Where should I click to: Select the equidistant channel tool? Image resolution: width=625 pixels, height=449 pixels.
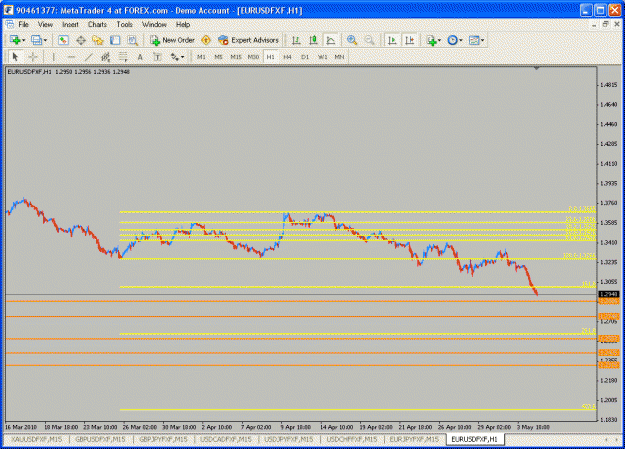106,57
